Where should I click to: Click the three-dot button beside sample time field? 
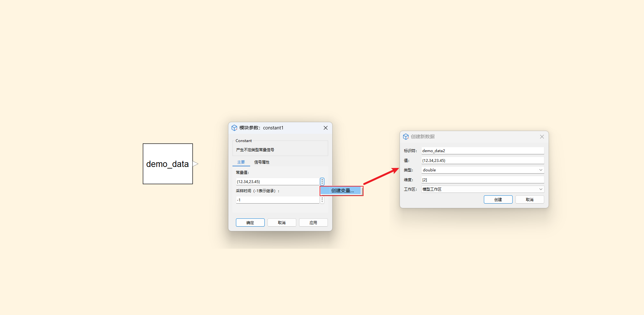322,200
